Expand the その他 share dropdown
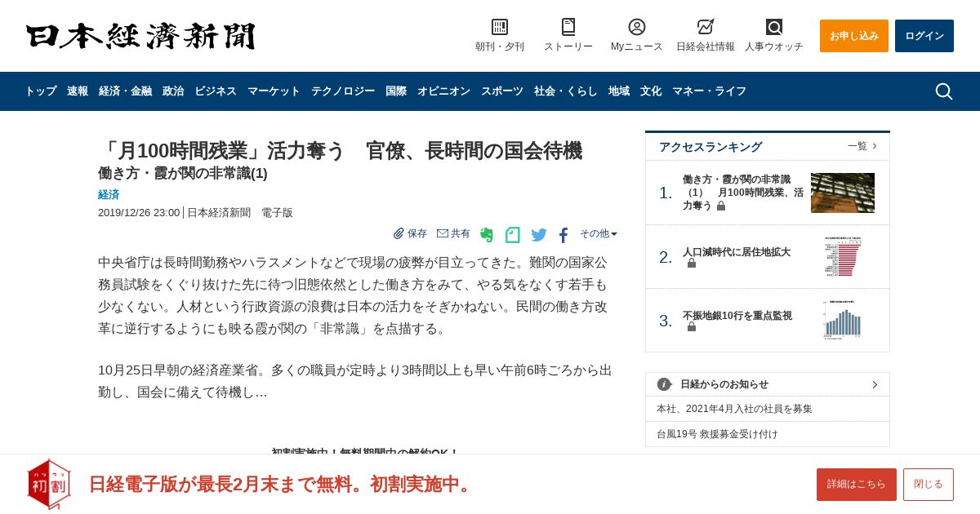This screenshot has width=980, height=514. point(599,233)
